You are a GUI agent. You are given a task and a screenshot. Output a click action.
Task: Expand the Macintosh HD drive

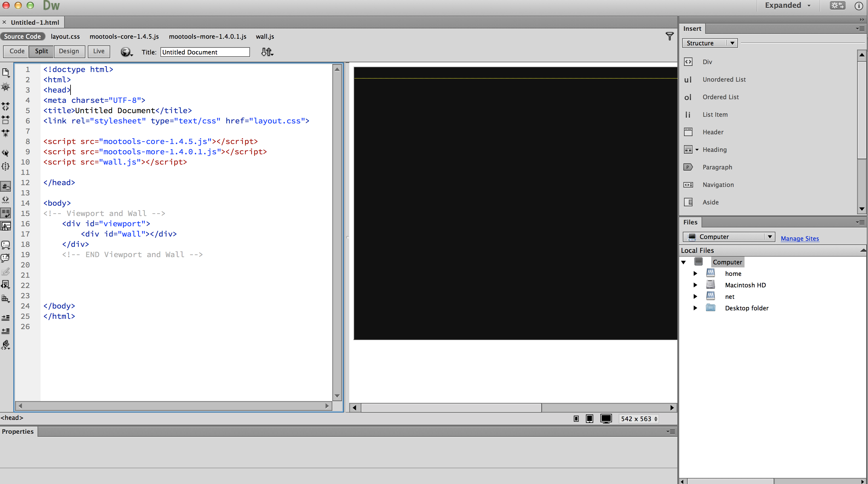pyautogui.click(x=695, y=285)
